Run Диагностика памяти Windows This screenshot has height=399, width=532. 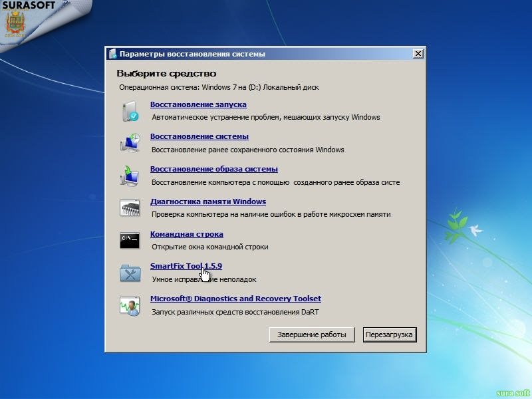click(208, 201)
